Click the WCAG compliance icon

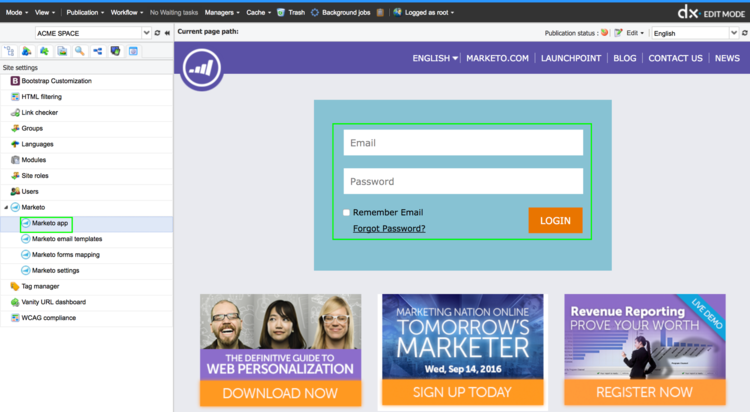(x=15, y=318)
